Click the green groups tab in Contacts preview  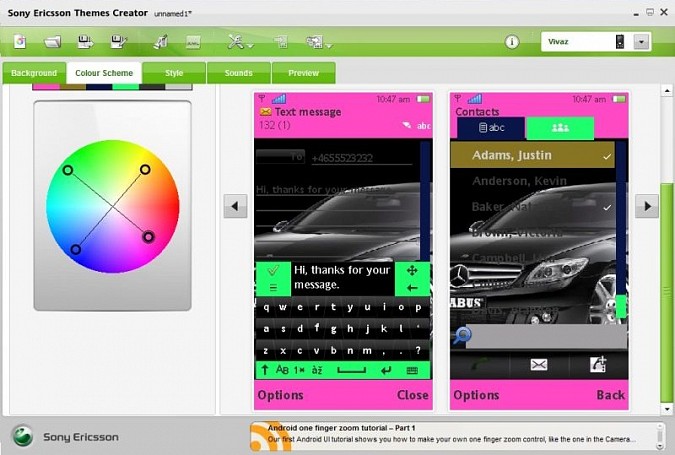click(x=560, y=128)
